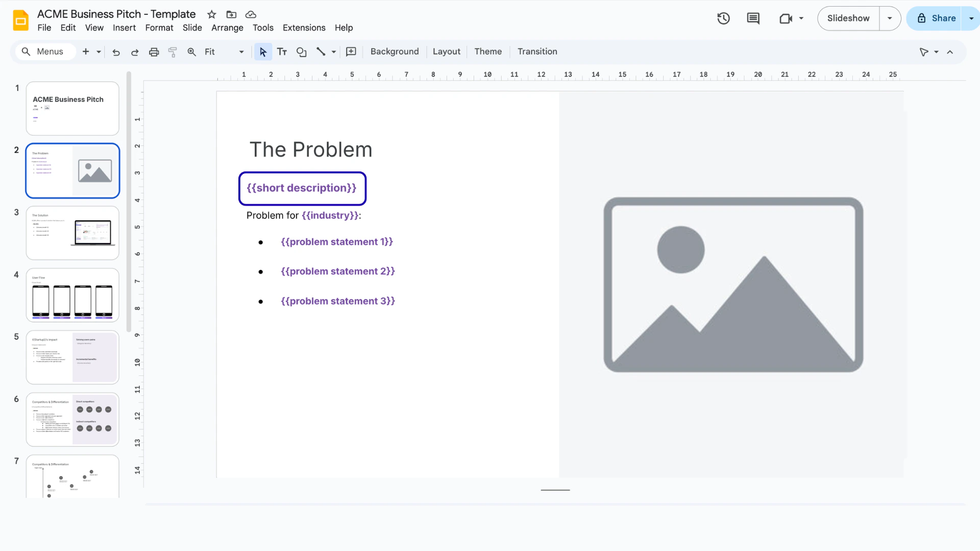Choose the Select cursor tool
Image resolution: width=980 pixels, height=551 pixels.
(262, 52)
